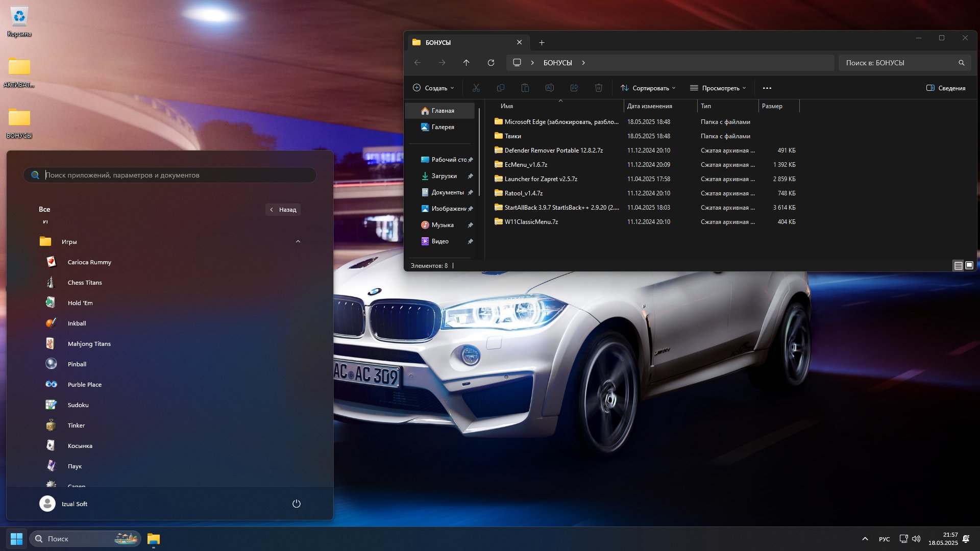This screenshot has height=551, width=980.
Task: Open Галерея in navigation pane
Action: pos(440,127)
